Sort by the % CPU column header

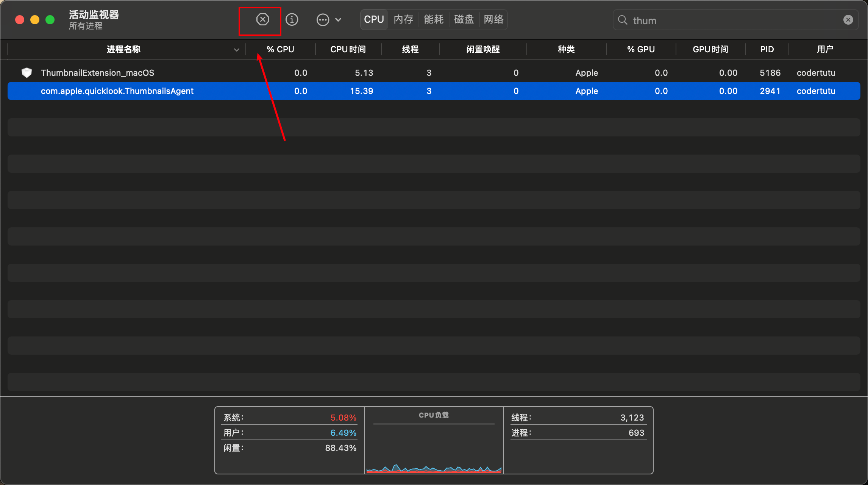[280, 50]
